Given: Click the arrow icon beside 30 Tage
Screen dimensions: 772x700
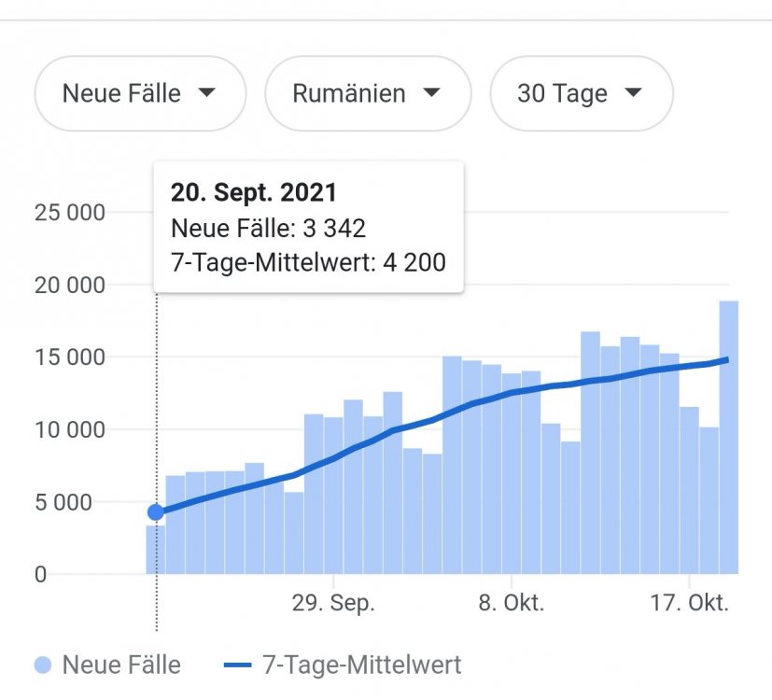Looking at the screenshot, I should coord(633,92).
